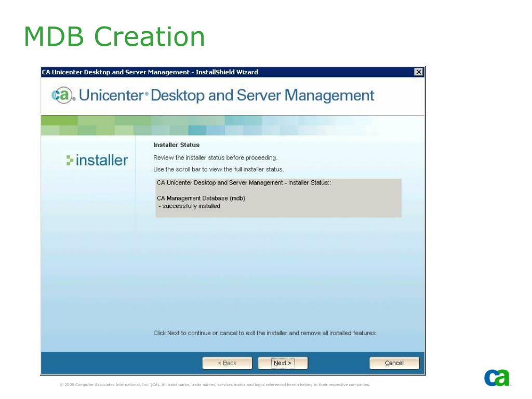Click the CA logo in the wizard header
The height and width of the screenshot is (399, 532).
point(62,95)
